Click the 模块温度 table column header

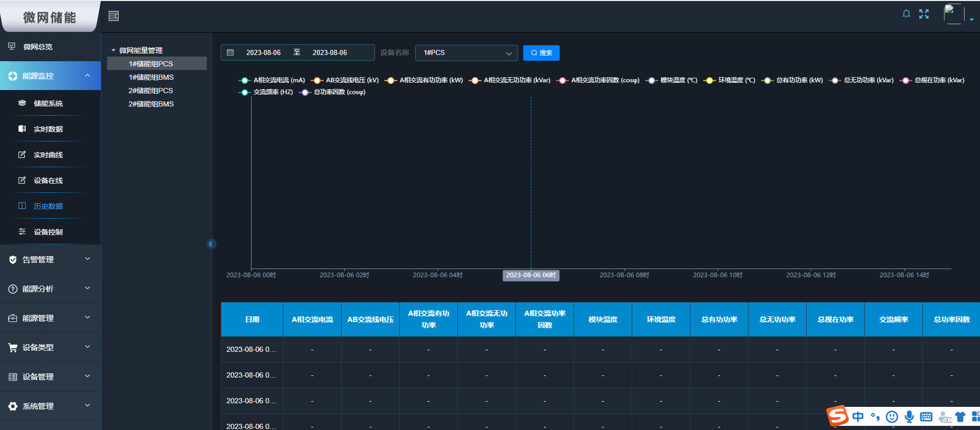(x=603, y=319)
